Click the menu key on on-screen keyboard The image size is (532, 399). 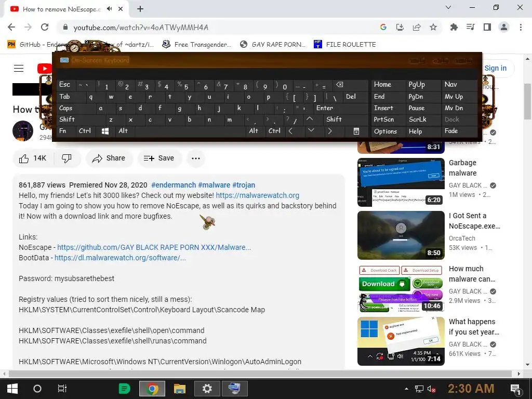tap(356, 131)
